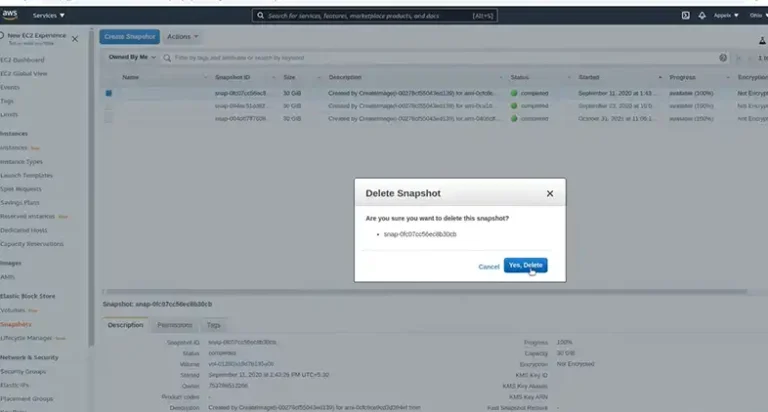Expand the Services dropdown menu

tap(48, 16)
